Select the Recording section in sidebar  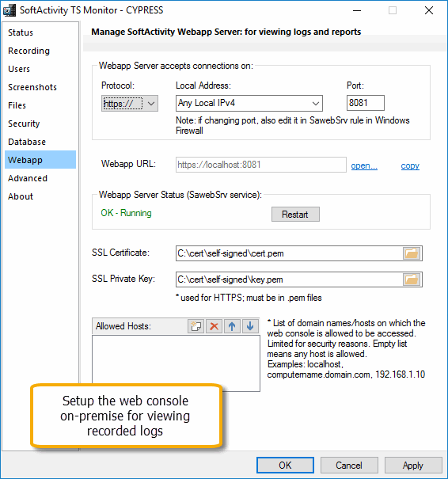pos(28,51)
